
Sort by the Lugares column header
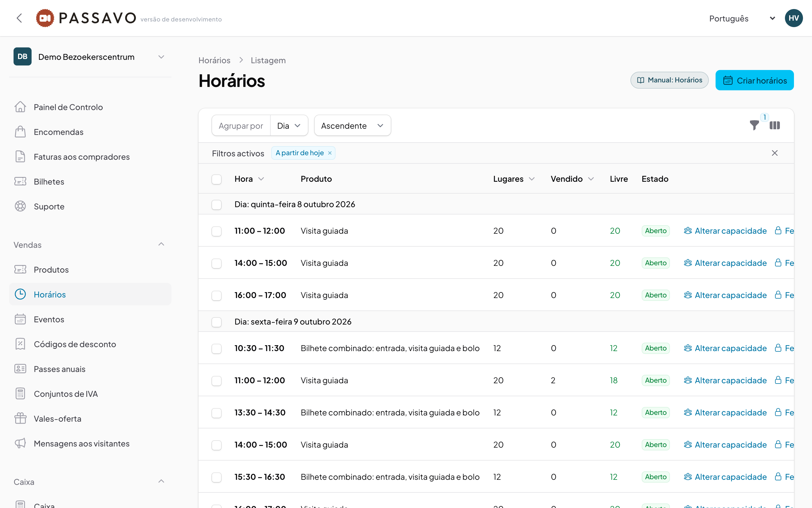[x=514, y=179]
